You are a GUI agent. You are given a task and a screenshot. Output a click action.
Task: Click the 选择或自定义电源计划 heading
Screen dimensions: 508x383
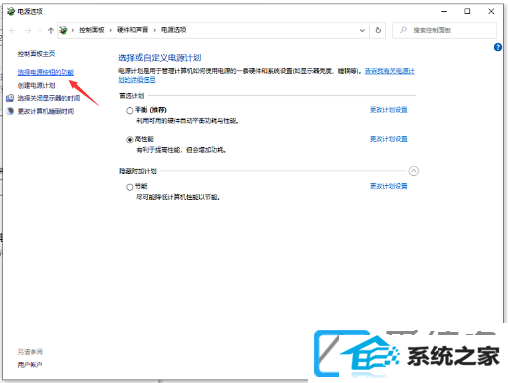[160, 58]
